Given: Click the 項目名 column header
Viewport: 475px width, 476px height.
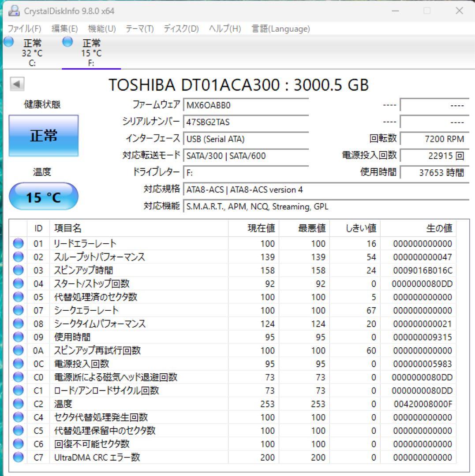Looking at the screenshot, I should point(139,228).
